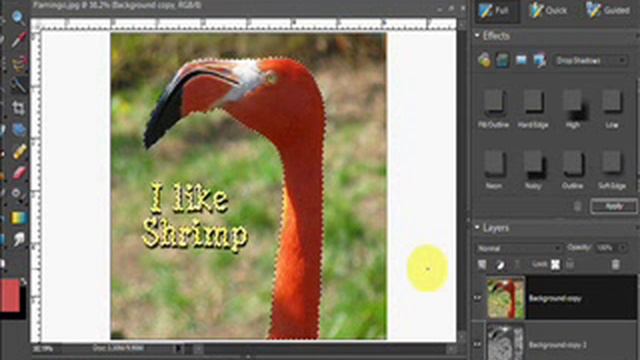Switch to the Guided edit tab

point(608,11)
